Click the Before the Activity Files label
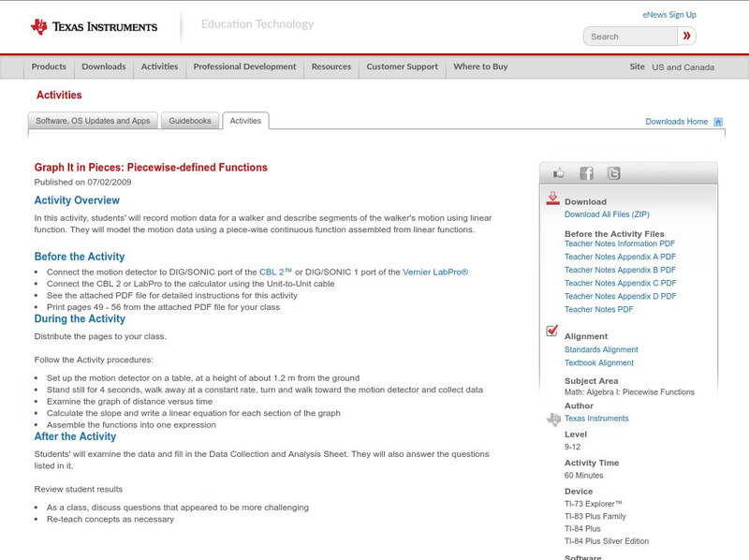Viewport: 749px width, 560px height. click(614, 234)
